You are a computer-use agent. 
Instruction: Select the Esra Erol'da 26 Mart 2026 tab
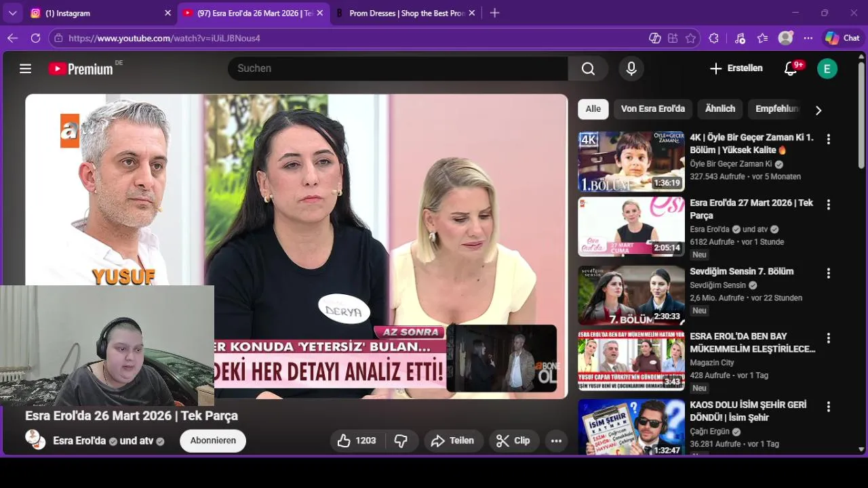pos(253,13)
